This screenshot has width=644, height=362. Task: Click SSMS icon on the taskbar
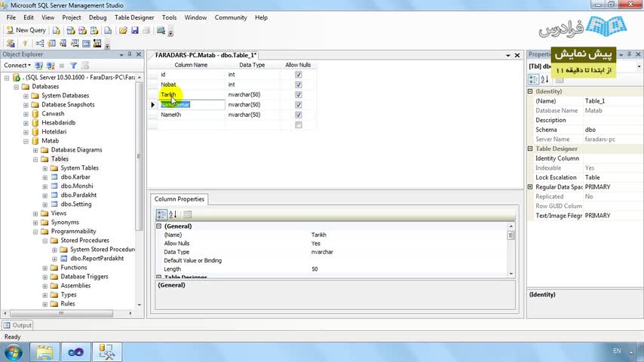pos(107,352)
